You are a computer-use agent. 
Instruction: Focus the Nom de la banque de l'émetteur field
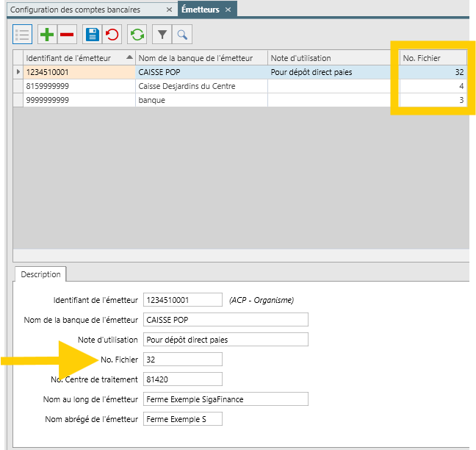click(226, 320)
